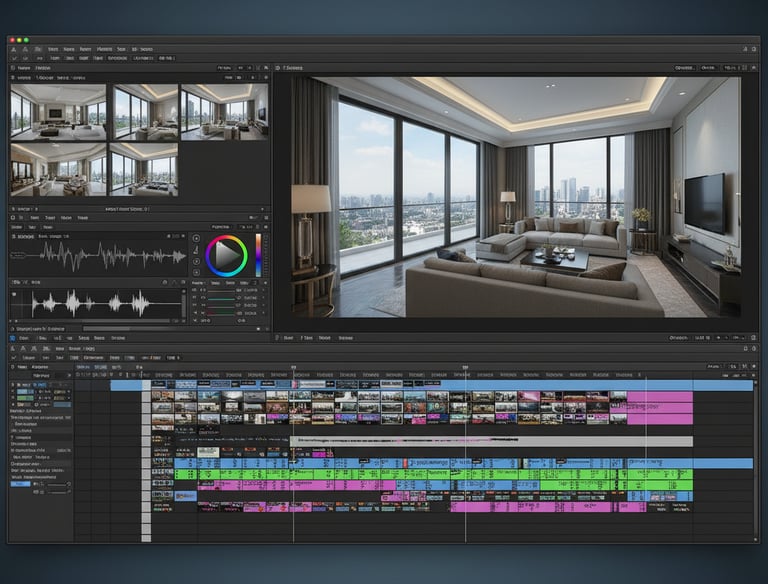Click topmost round icon left of color wheel
768x584 pixels.
[x=196, y=239]
